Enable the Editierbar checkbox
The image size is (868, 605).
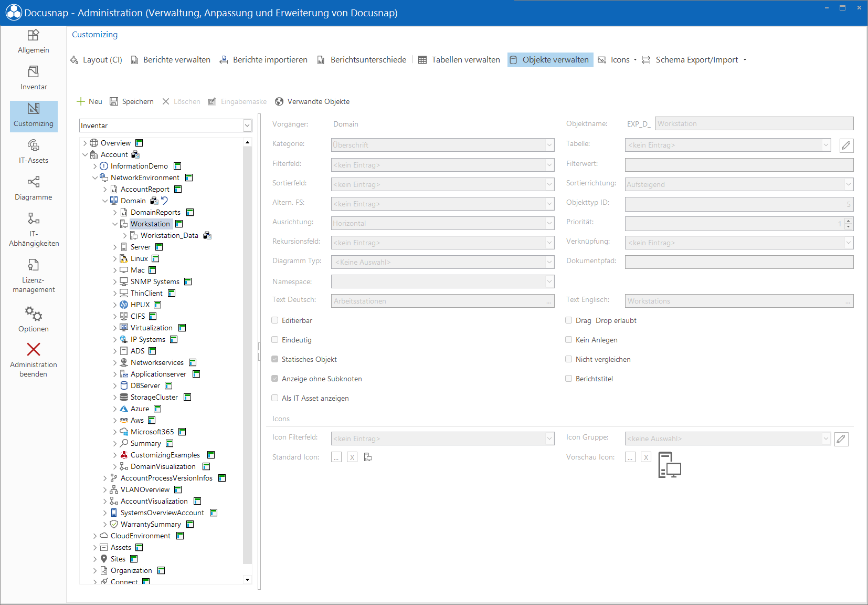(274, 320)
